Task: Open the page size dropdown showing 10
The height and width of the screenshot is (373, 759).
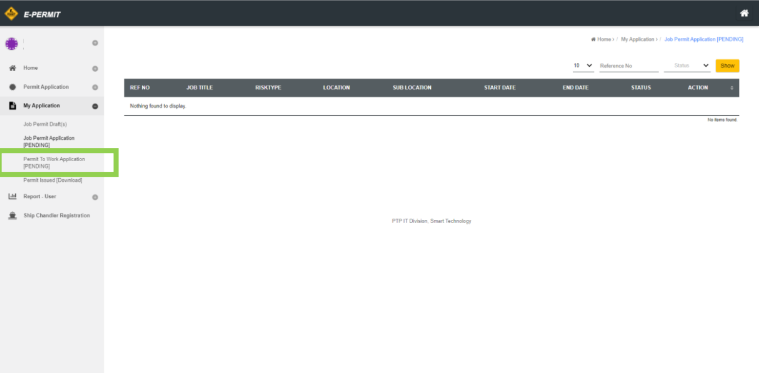Action: coord(583,66)
